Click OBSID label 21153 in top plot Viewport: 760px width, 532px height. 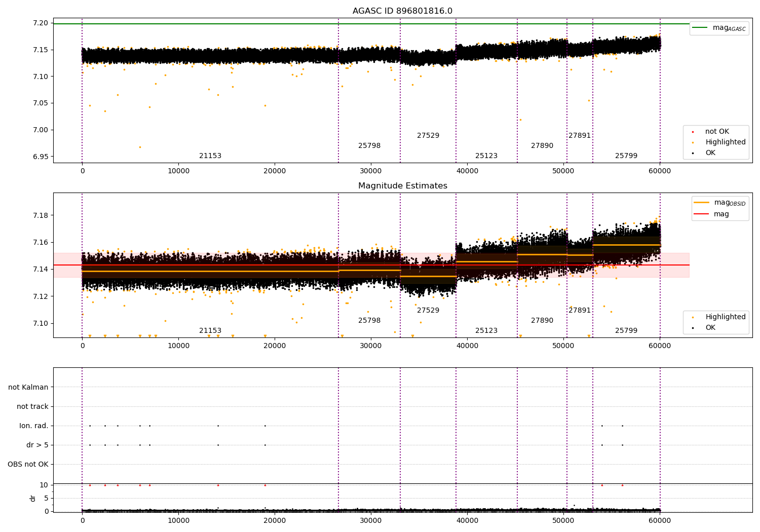210,156
